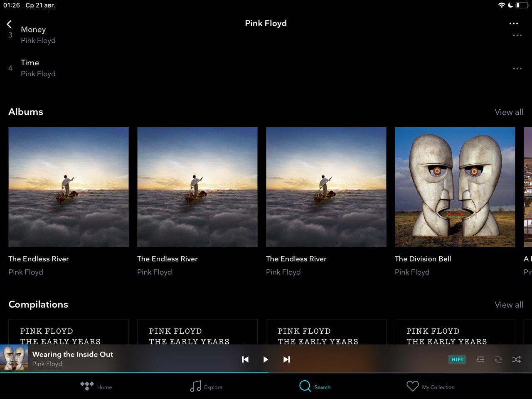Open the play queue
The image size is (532, 399).
[480, 360]
